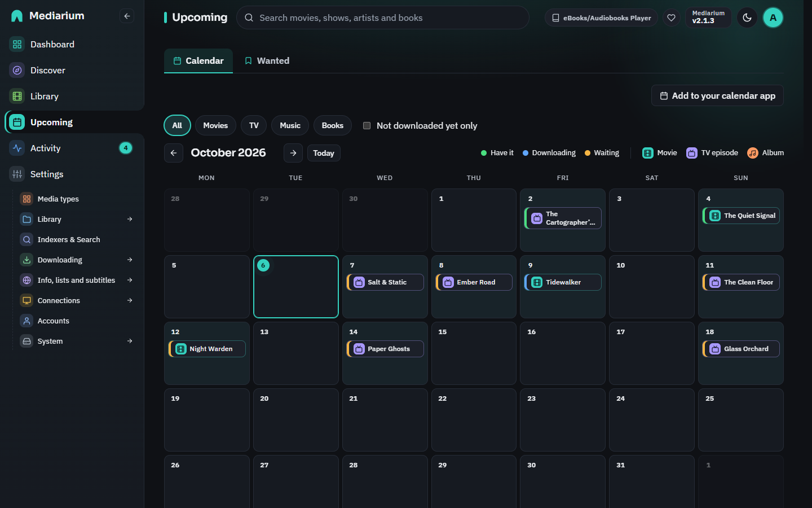Open the Ember Road episode entry
Image resolution: width=812 pixels, height=508 pixels.
pos(474,282)
